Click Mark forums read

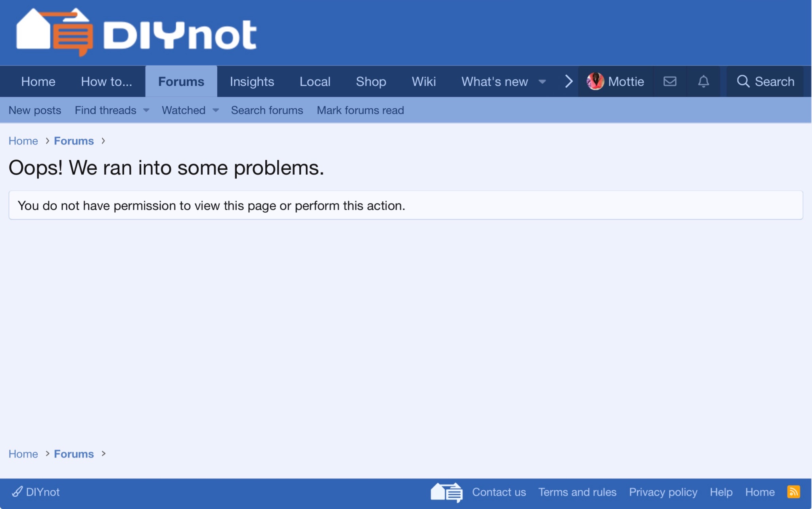360,110
